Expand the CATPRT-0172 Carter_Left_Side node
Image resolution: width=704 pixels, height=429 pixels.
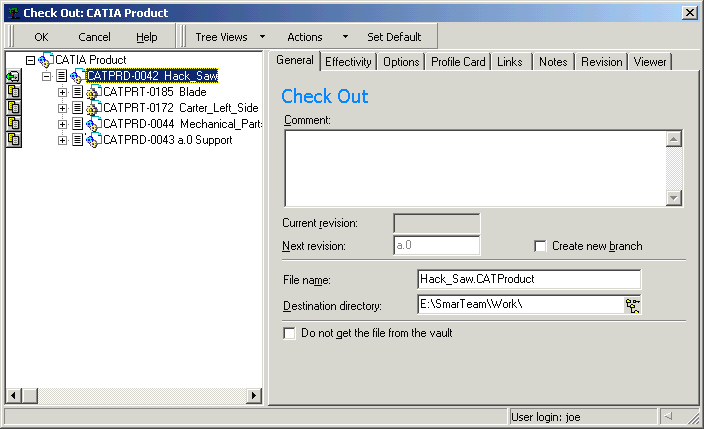62,109
